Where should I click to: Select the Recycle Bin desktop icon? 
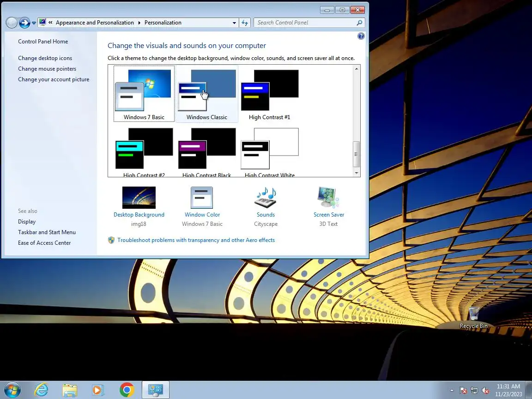tap(474, 318)
